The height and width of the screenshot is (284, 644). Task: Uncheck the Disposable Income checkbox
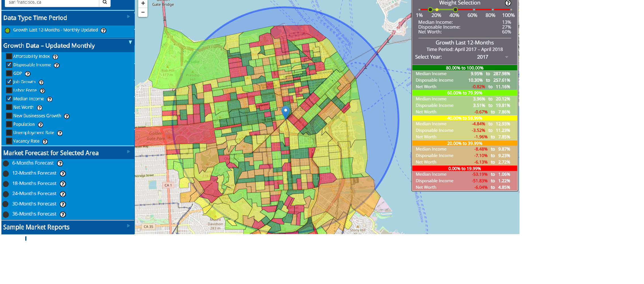[9, 65]
